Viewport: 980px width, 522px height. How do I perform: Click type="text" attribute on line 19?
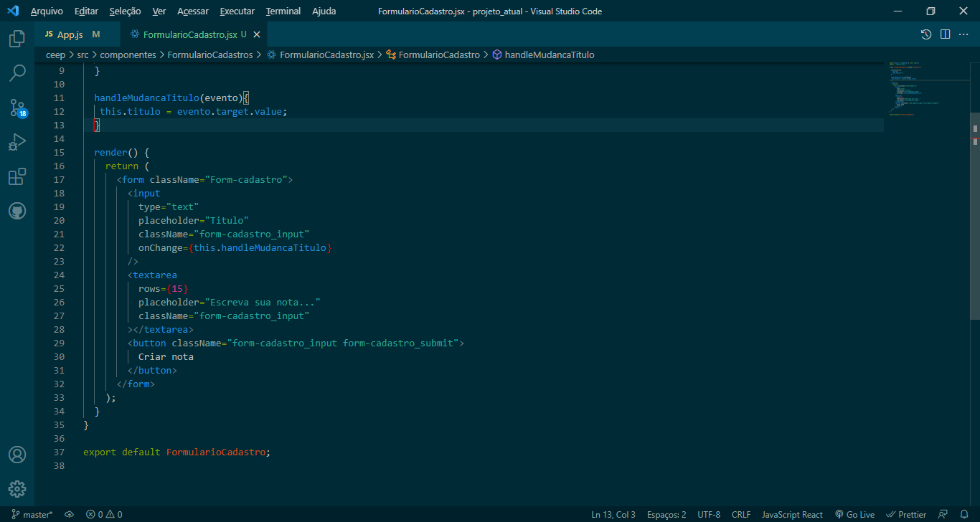click(x=169, y=207)
